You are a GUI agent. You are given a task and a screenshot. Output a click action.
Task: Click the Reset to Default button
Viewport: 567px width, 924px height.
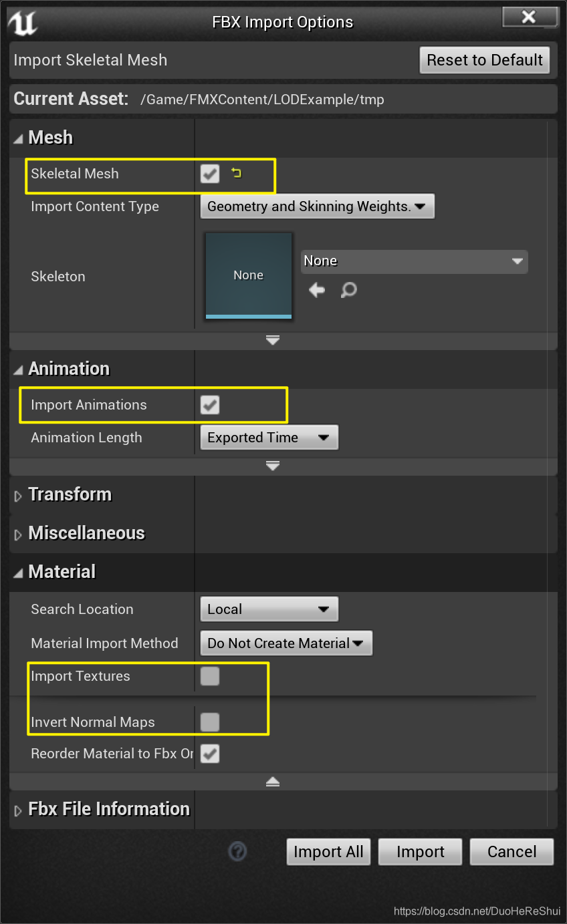[x=485, y=60]
